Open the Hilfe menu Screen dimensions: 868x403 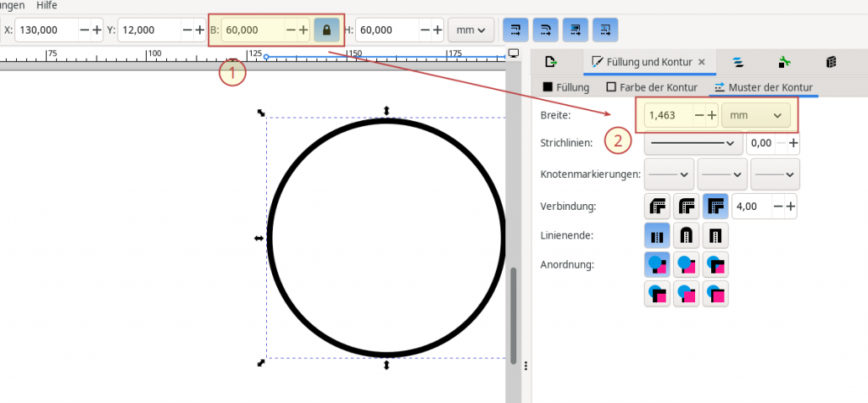[x=47, y=5]
